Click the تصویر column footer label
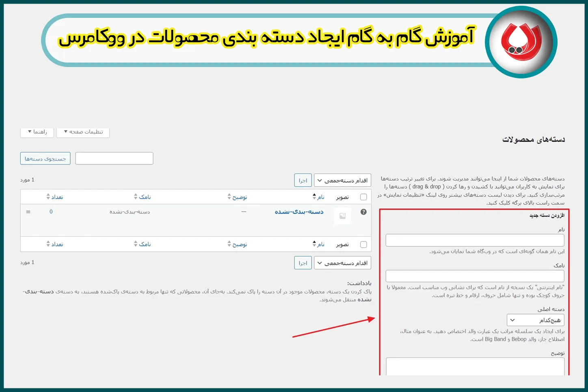Image resolution: width=588 pixels, height=392 pixels. pyautogui.click(x=342, y=244)
